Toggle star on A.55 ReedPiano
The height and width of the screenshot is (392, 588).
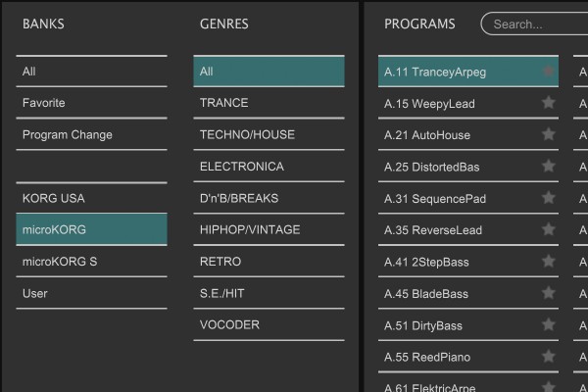click(548, 357)
